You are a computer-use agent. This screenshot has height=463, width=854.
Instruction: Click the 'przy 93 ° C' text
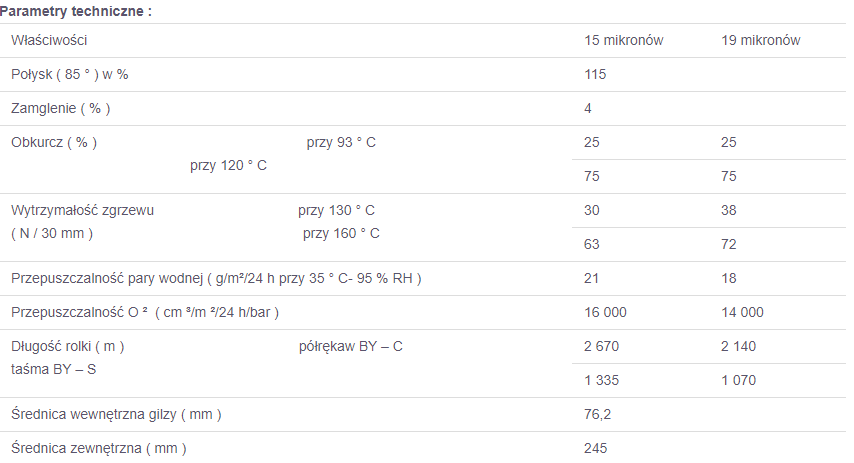click(341, 143)
